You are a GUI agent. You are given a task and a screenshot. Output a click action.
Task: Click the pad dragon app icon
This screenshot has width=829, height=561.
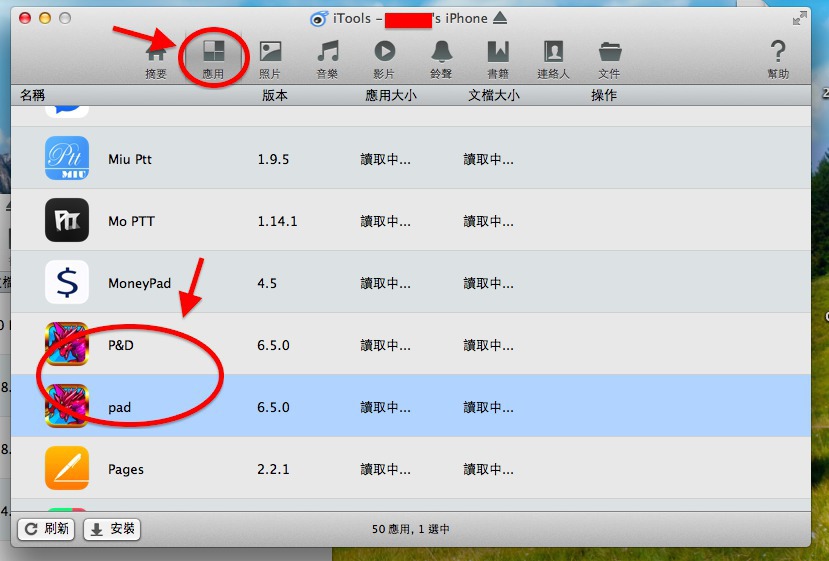click(x=67, y=406)
